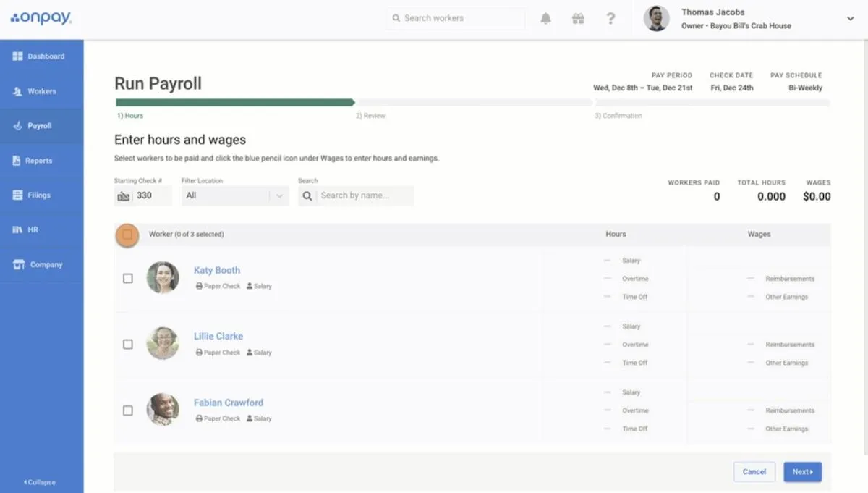Click Fabian Crawford's Salary type tag
This screenshot has height=493, width=868.
point(259,418)
